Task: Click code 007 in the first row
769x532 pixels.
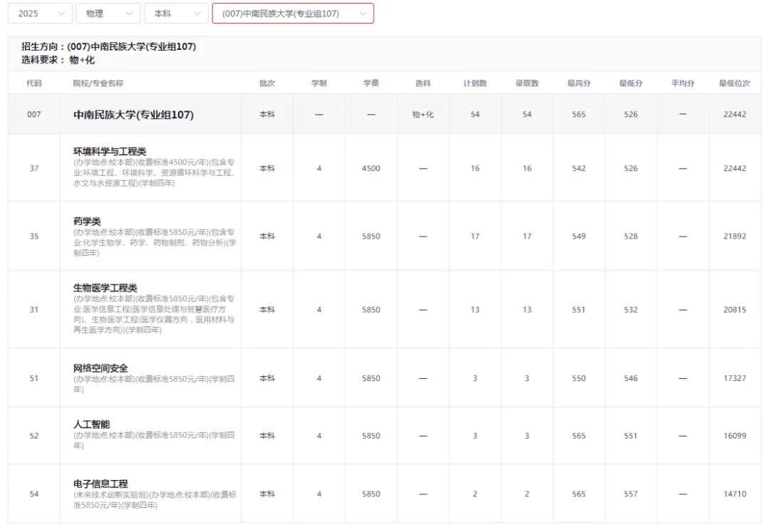Action: click(x=34, y=114)
